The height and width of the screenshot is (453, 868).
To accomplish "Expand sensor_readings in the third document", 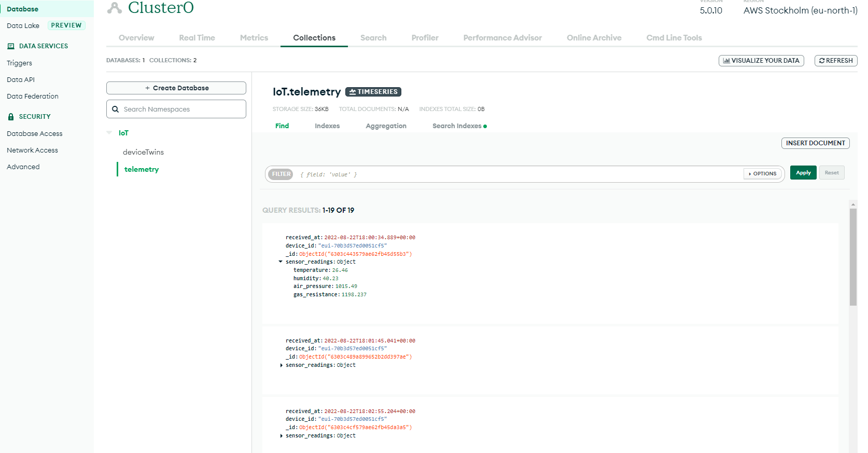I will 281,436.
